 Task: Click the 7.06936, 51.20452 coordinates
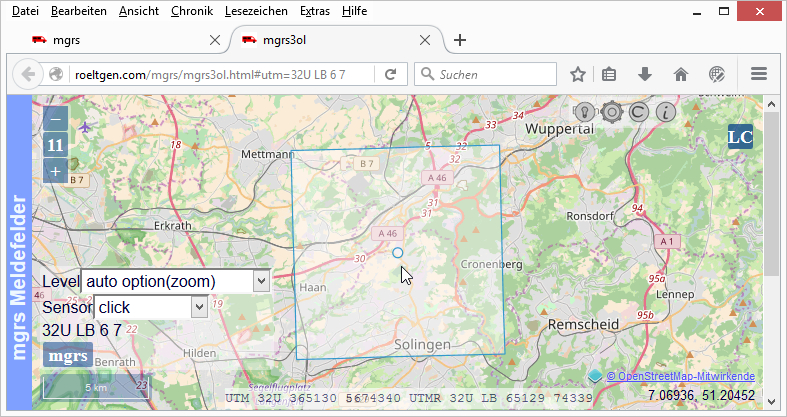[701, 396]
